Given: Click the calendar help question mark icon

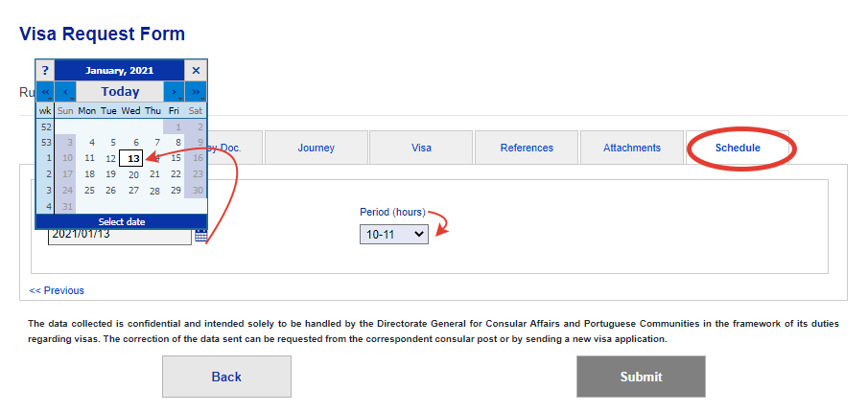Looking at the screenshot, I should 45,70.
